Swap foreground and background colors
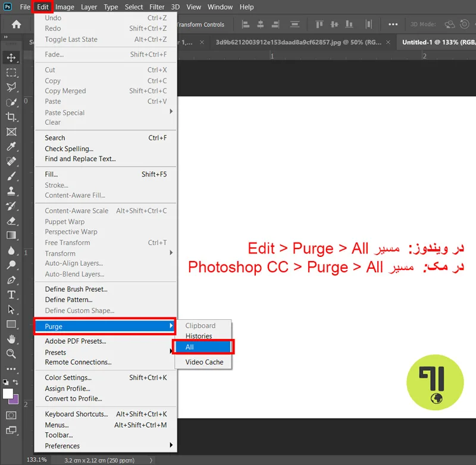Viewport: 476px width, 465px height. pyautogui.click(x=15, y=382)
